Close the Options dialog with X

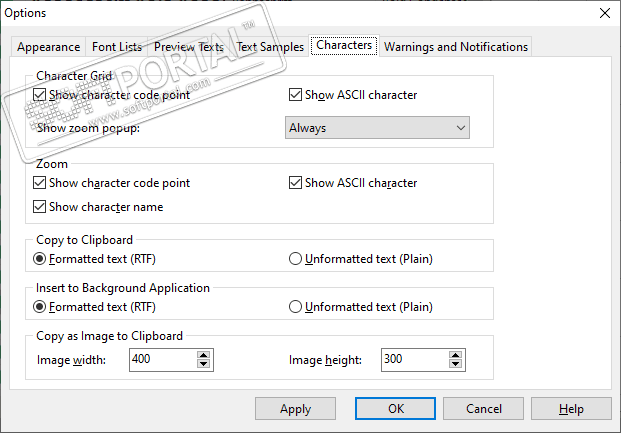point(604,12)
